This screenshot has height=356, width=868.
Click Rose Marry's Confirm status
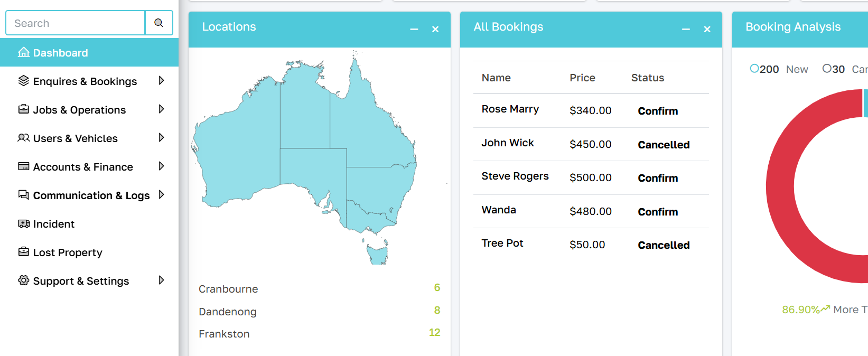click(x=658, y=111)
